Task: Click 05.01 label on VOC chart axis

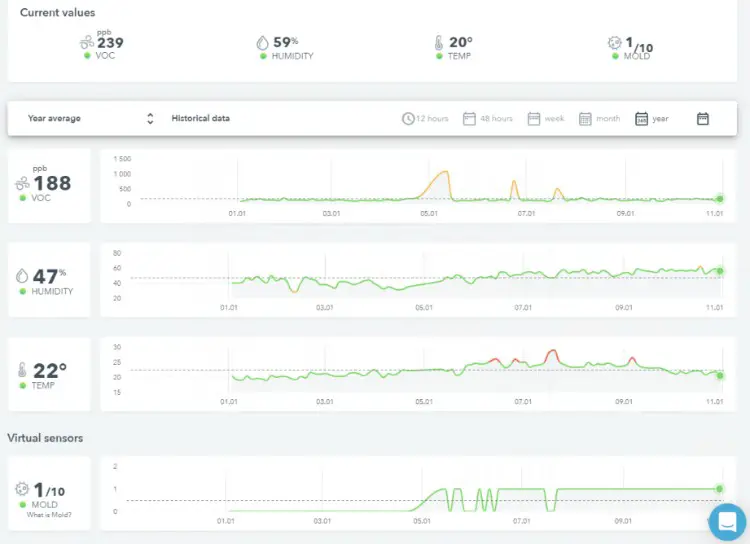Action: pos(429,213)
